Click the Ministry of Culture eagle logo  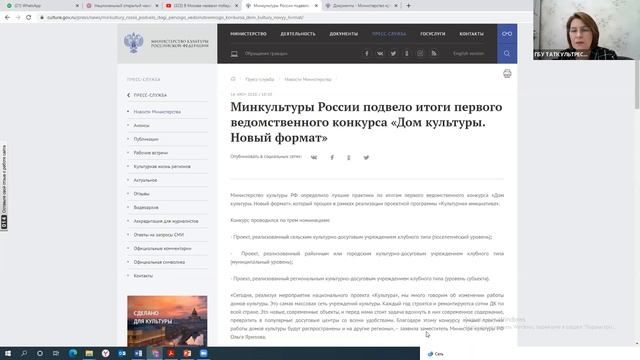pos(133,43)
